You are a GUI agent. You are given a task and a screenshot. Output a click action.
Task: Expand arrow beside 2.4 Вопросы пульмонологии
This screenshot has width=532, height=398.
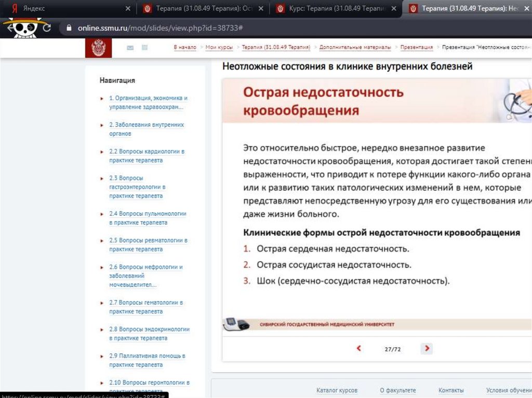(102, 214)
